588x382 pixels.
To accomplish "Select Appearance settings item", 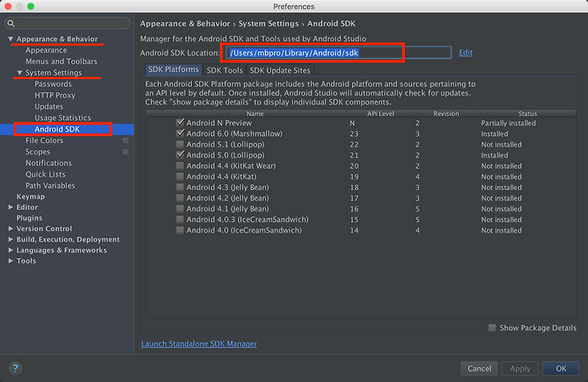I will pos(46,51).
